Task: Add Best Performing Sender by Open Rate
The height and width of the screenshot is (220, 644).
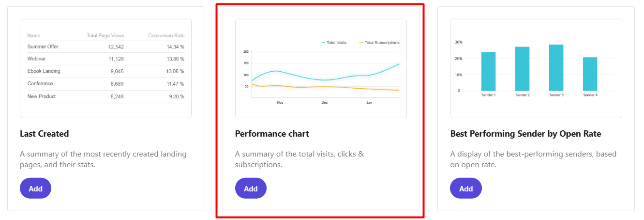Action: pos(466,189)
